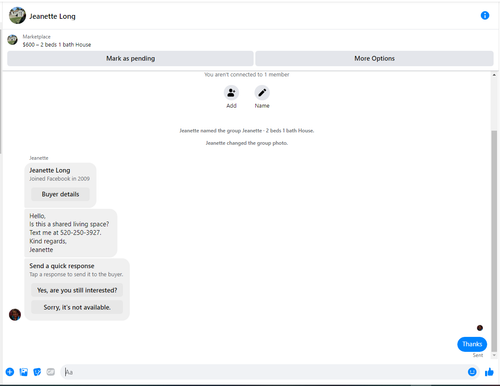Choose a sticker
The image size is (500, 386).
coord(37,372)
